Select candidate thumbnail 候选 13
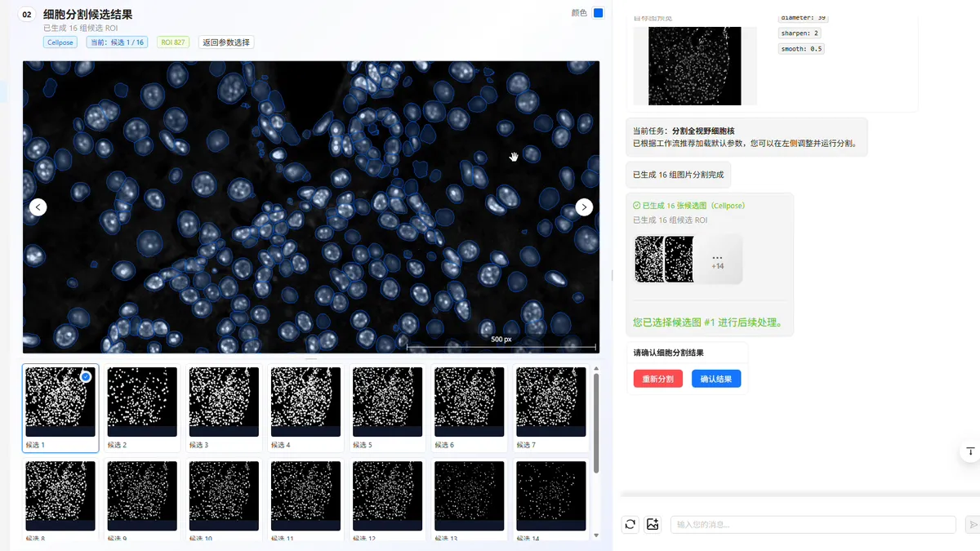 pyautogui.click(x=469, y=500)
